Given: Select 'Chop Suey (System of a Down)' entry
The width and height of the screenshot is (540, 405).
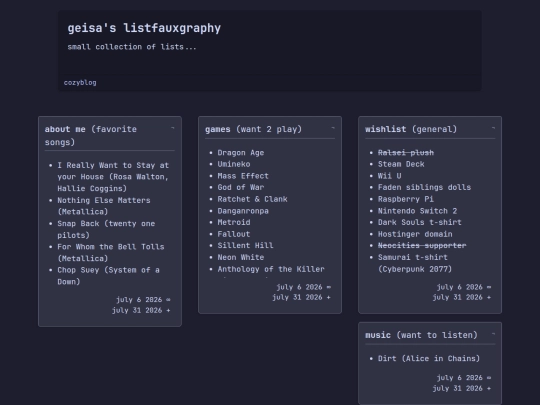Looking at the screenshot, I should [108, 276].
